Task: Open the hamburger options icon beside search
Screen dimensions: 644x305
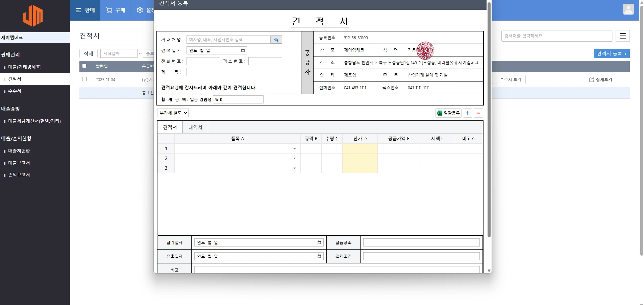Action: pos(622,36)
